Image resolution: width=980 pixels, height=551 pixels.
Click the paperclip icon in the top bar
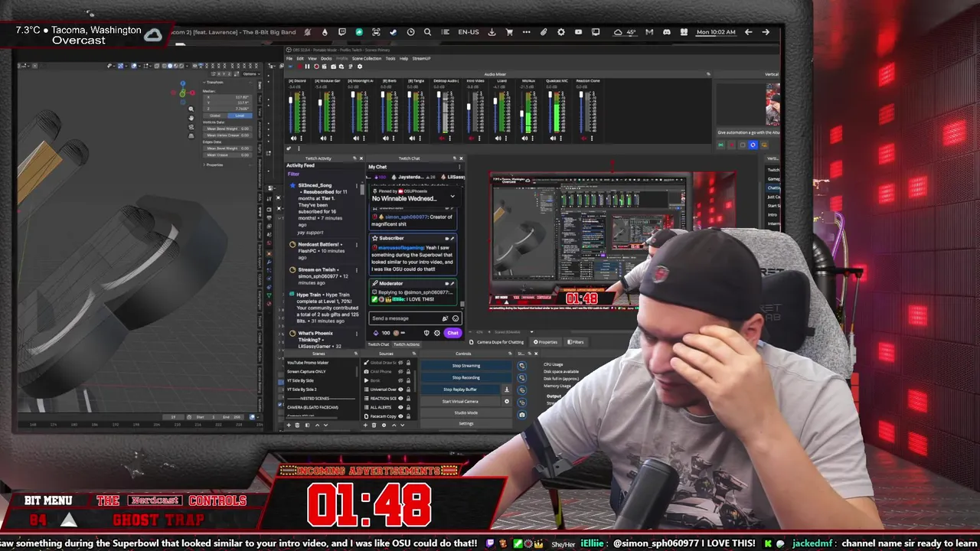(544, 32)
